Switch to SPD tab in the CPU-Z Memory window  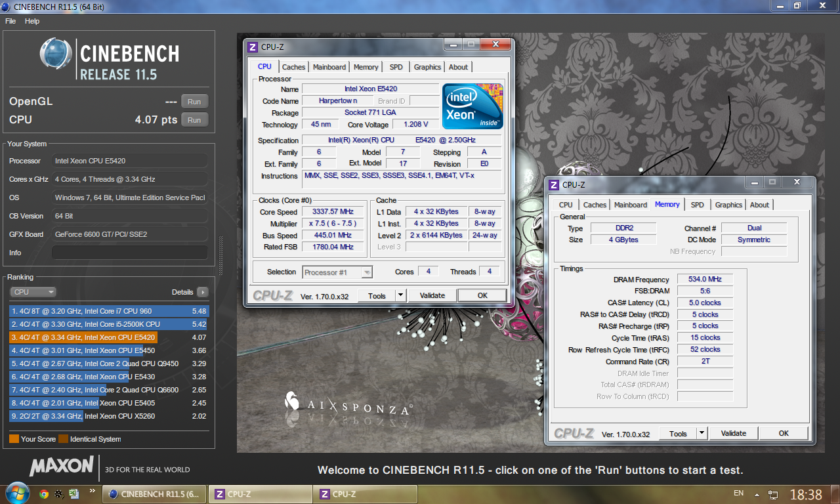(698, 205)
